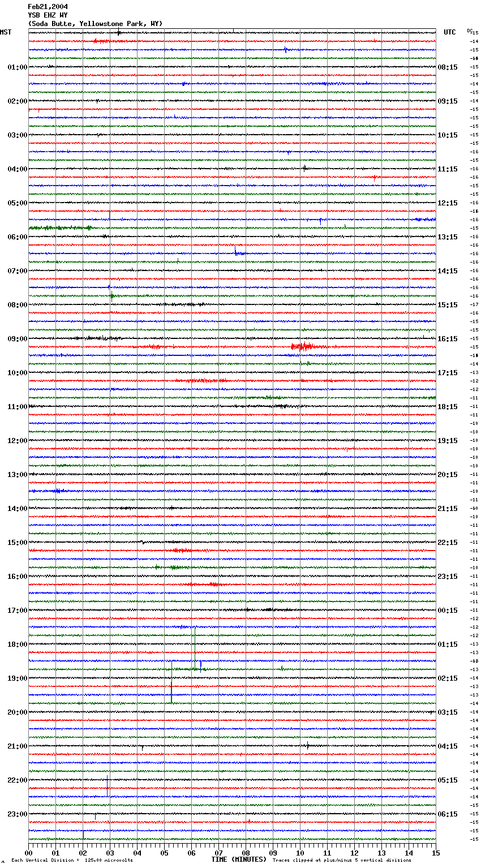The width and height of the screenshot is (481, 868).
Task: Select the '13:15' UTC time label
Action: pos(448,237)
